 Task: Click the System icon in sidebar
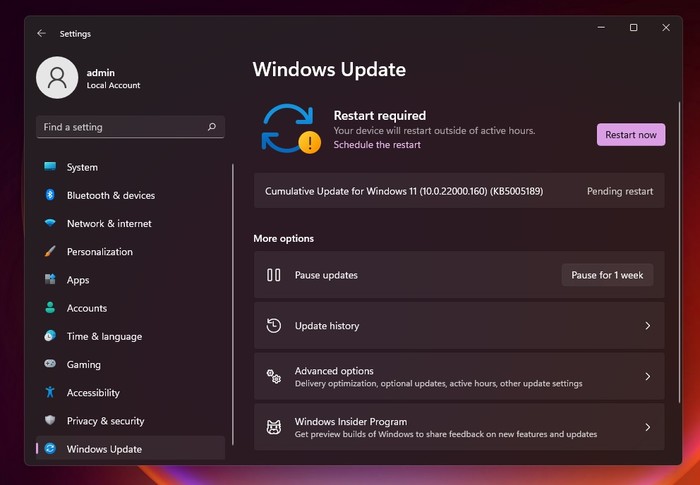click(x=50, y=167)
